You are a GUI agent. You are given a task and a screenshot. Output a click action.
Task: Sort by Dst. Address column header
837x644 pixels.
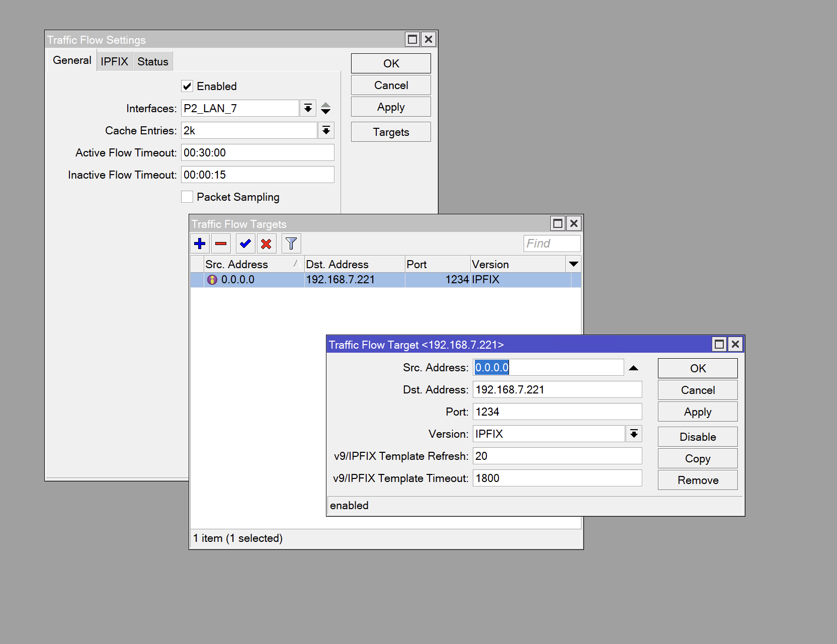pos(355,264)
